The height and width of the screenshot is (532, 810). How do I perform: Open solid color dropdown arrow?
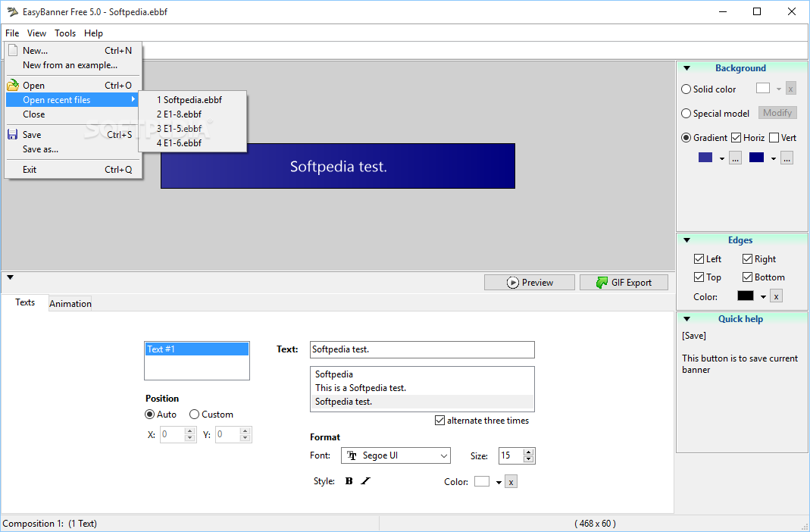pyautogui.click(x=778, y=89)
